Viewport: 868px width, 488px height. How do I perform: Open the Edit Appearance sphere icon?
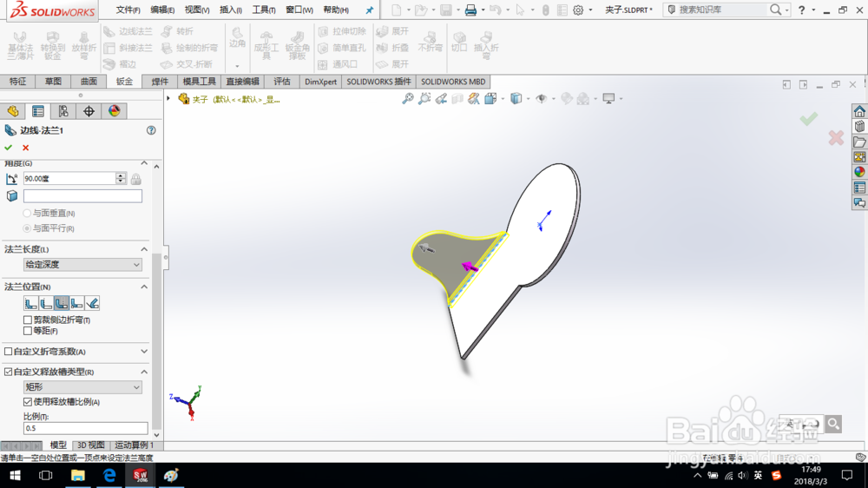point(566,99)
